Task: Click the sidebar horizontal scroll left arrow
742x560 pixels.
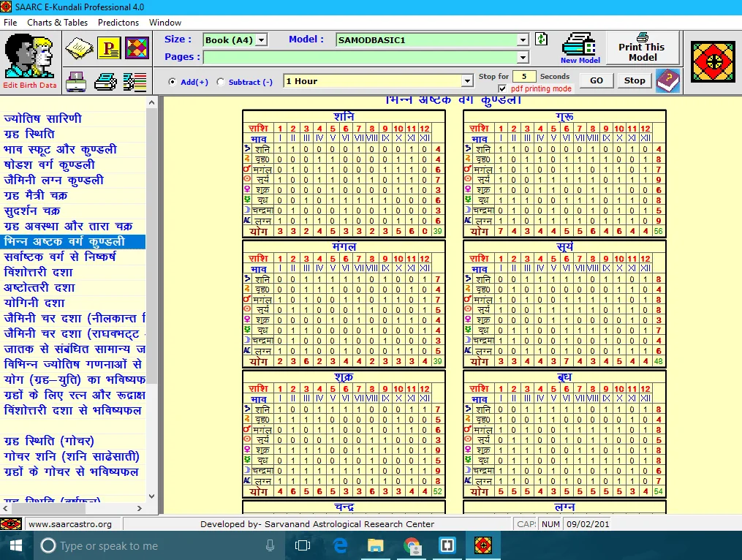Action: (5, 508)
